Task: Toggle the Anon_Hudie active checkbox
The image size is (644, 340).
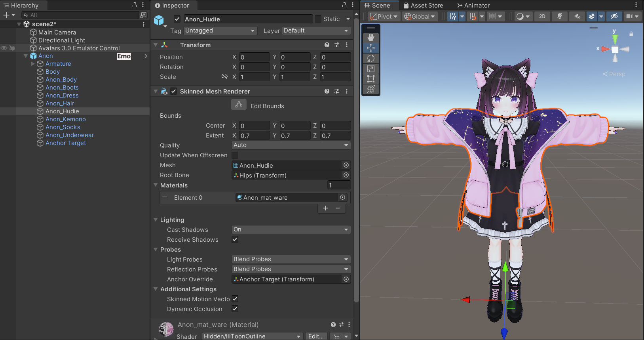Action: (x=177, y=19)
